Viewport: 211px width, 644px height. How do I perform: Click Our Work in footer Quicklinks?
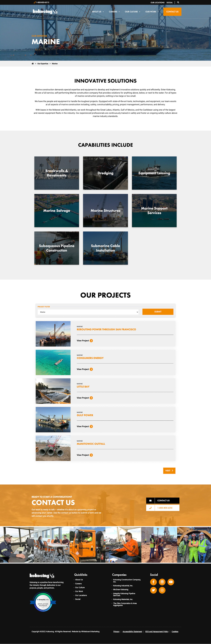79,591
